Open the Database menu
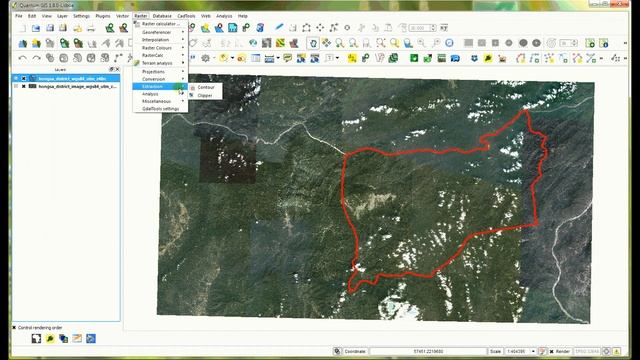640x360 pixels. click(x=162, y=16)
